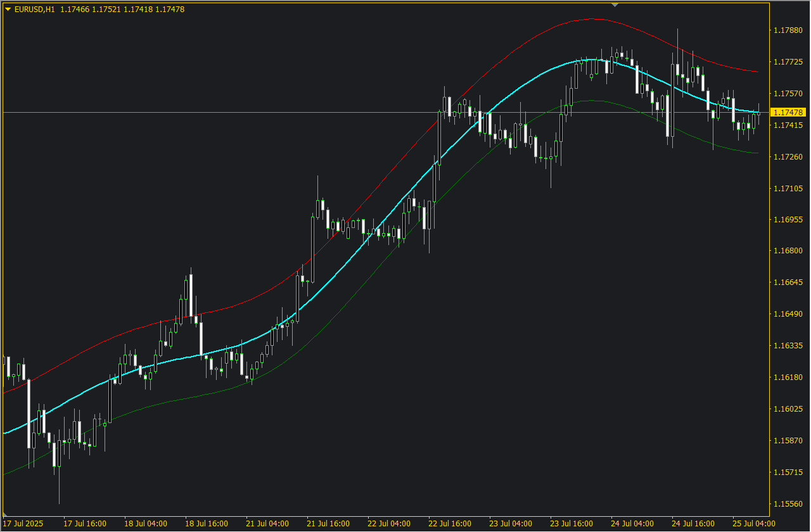Click the 1.17880 price axis label
The height and width of the screenshot is (532, 811).
tap(788, 30)
